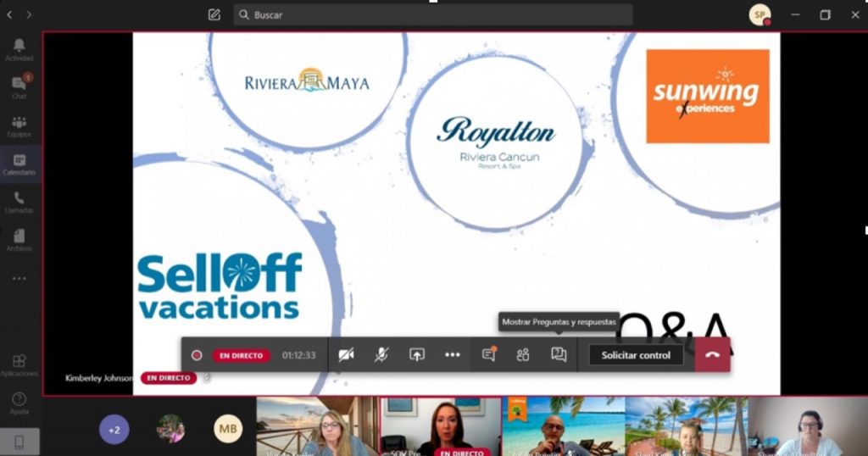Click the Buscar search field
Viewport: 868px width, 456px height.
432,15
